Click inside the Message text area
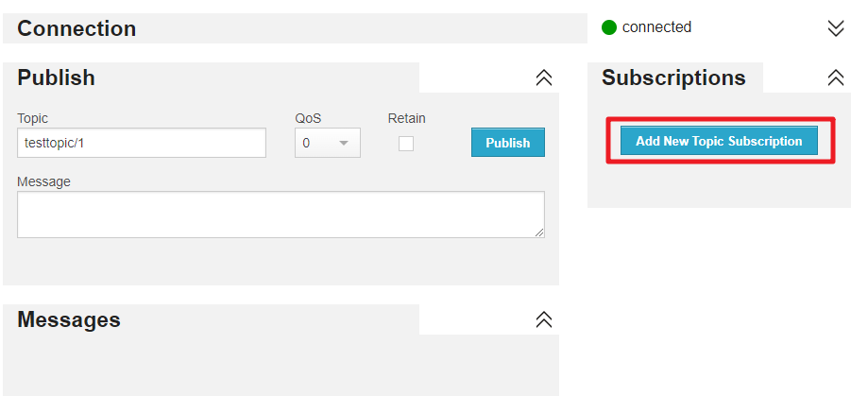This screenshot has height=396, width=868. 281,215
